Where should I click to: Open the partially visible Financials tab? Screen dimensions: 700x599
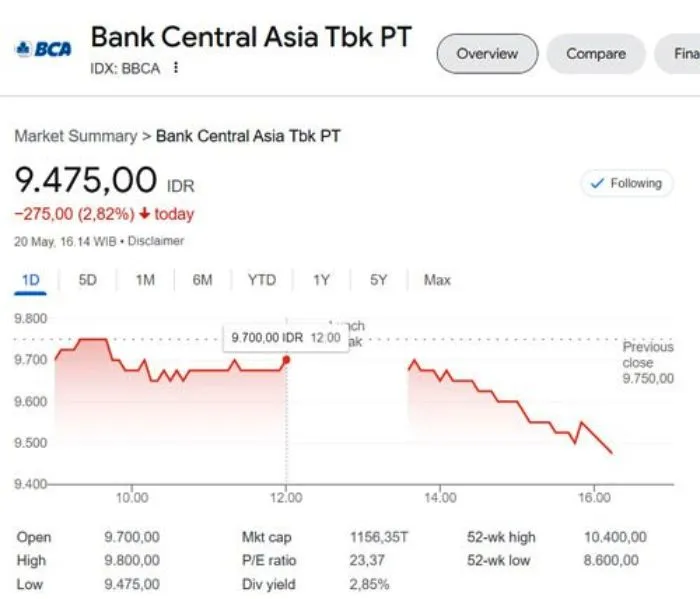(x=680, y=54)
